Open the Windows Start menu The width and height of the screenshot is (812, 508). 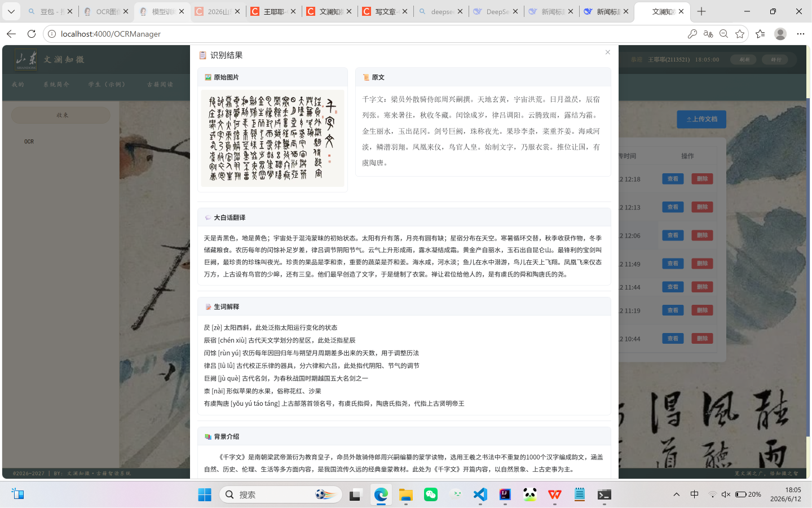pos(205,494)
